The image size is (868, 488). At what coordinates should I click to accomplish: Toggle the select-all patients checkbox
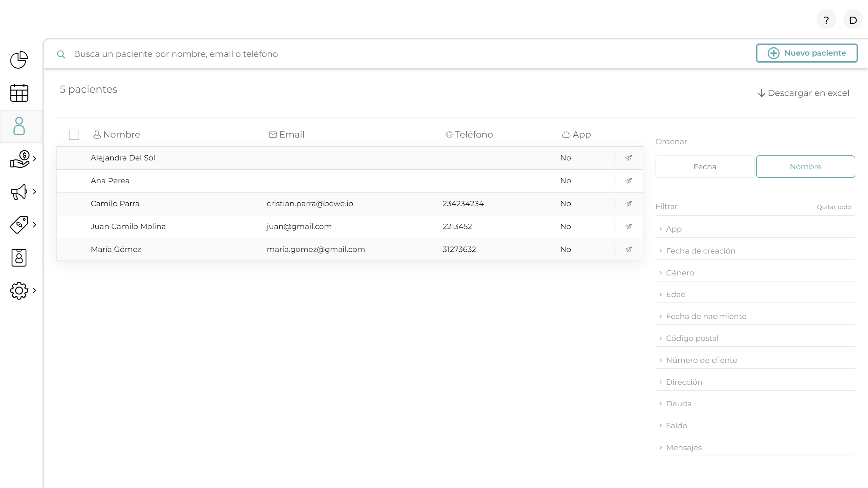(74, 134)
